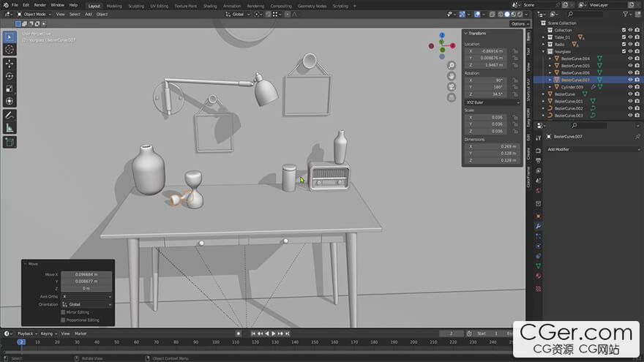
Task: Open the Add Modifier dropdown
Action: pos(593,149)
